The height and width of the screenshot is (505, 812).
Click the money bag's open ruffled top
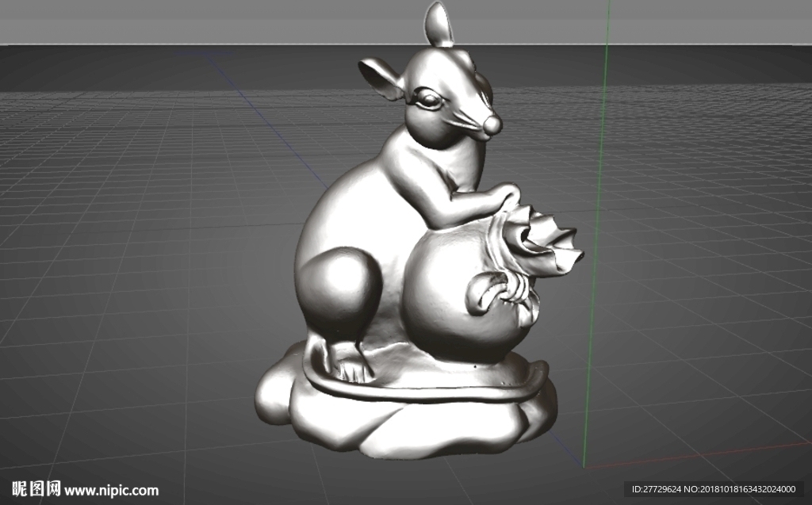point(542,240)
